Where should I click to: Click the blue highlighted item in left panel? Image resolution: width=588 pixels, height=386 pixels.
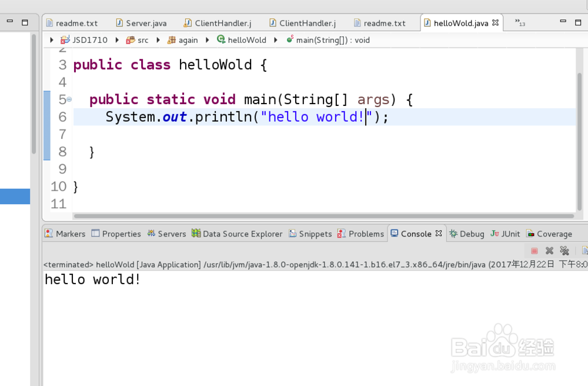[15, 196]
